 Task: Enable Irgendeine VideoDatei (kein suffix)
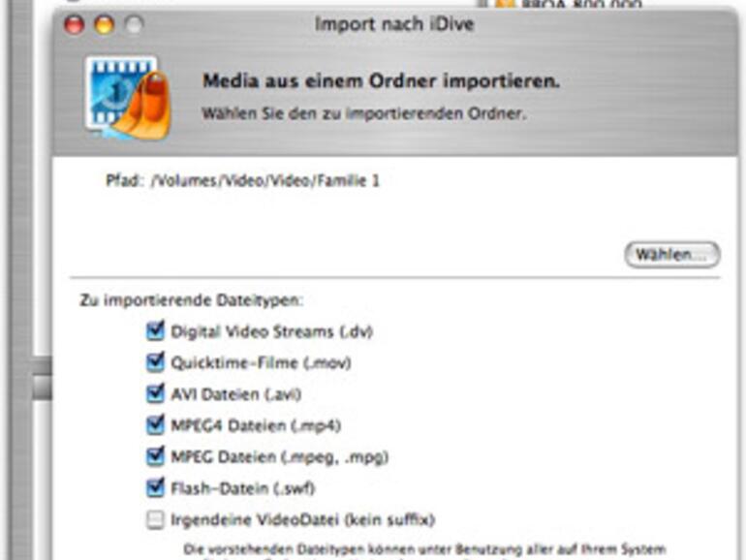tap(155, 519)
